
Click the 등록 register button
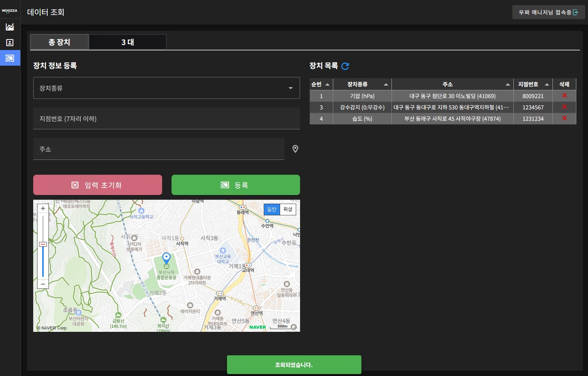(x=236, y=185)
